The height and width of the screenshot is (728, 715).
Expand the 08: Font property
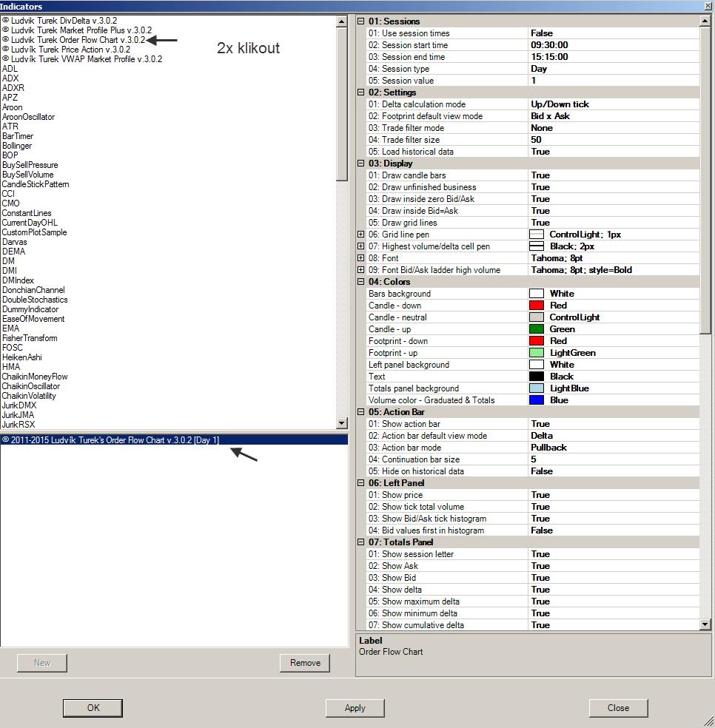361,258
